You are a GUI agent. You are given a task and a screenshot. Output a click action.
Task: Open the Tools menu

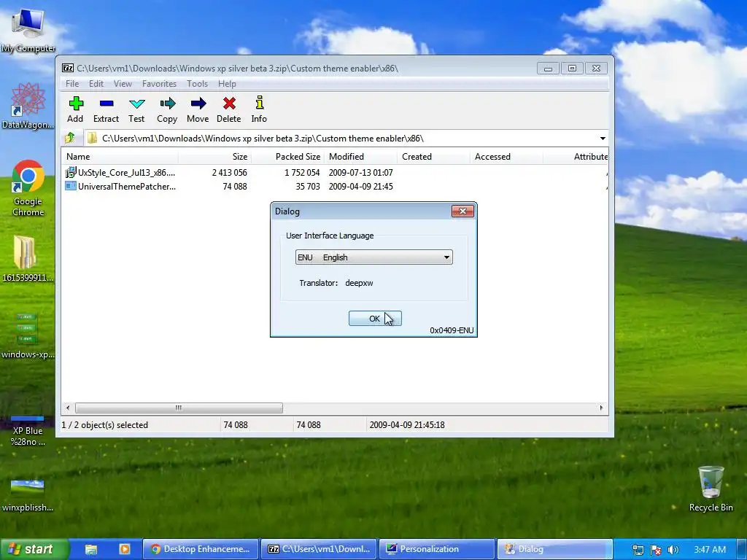click(x=197, y=84)
